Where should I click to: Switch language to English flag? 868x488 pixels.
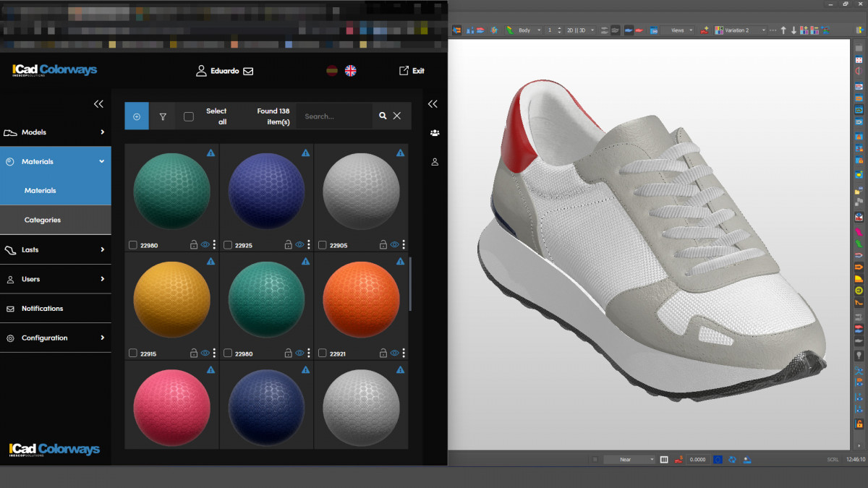[350, 71]
